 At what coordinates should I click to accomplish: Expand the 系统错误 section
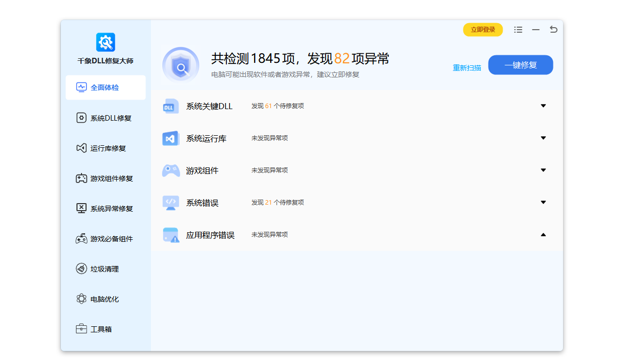[x=543, y=202]
